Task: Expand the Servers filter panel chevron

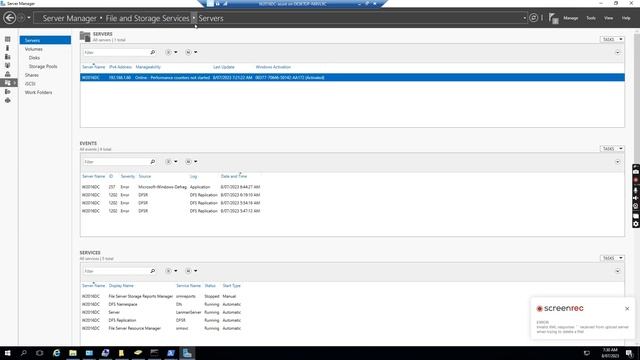Action: tap(617, 52)
